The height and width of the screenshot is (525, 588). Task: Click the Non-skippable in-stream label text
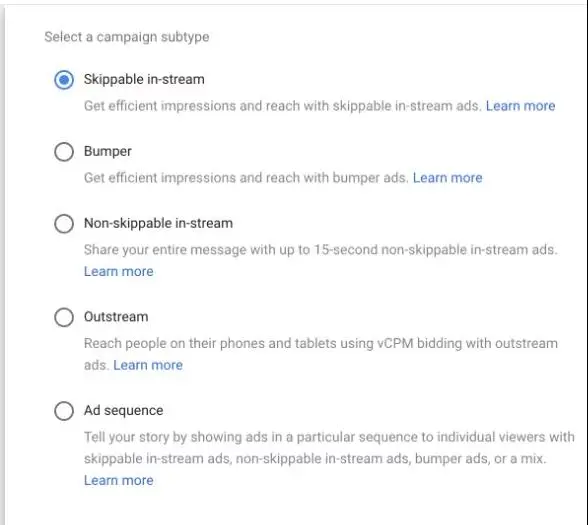[x=158, y=224]
